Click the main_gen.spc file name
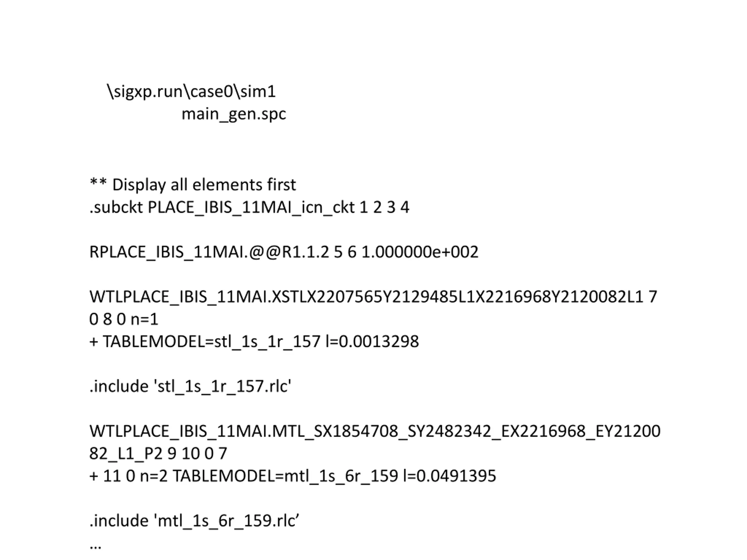This screenshot has width=747, height=560. pos(234,114)
